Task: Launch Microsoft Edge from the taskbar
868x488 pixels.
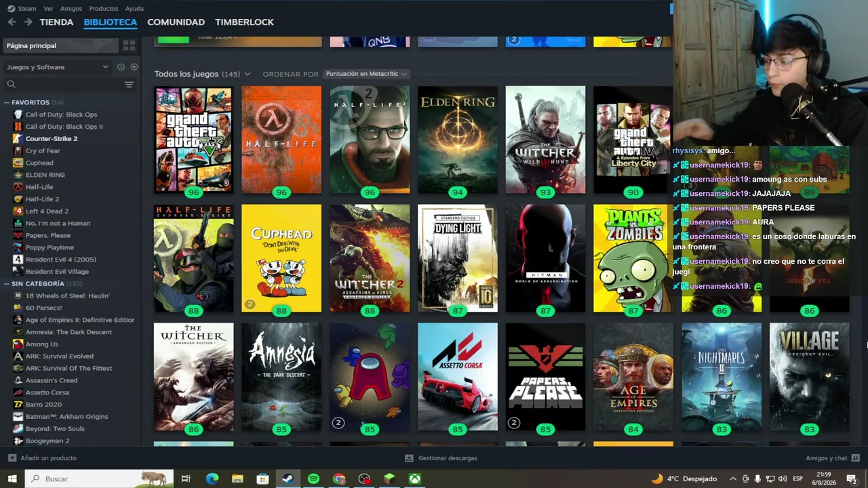Action: [212, 479]
